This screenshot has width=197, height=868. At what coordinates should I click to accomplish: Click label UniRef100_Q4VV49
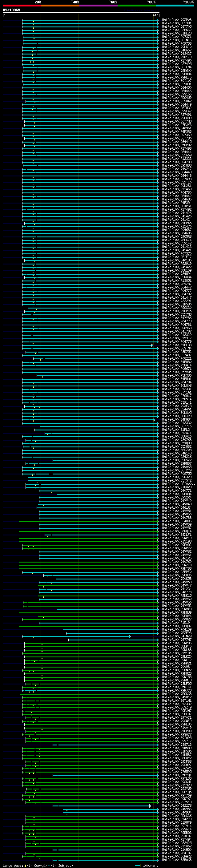[x=177, y=501]
